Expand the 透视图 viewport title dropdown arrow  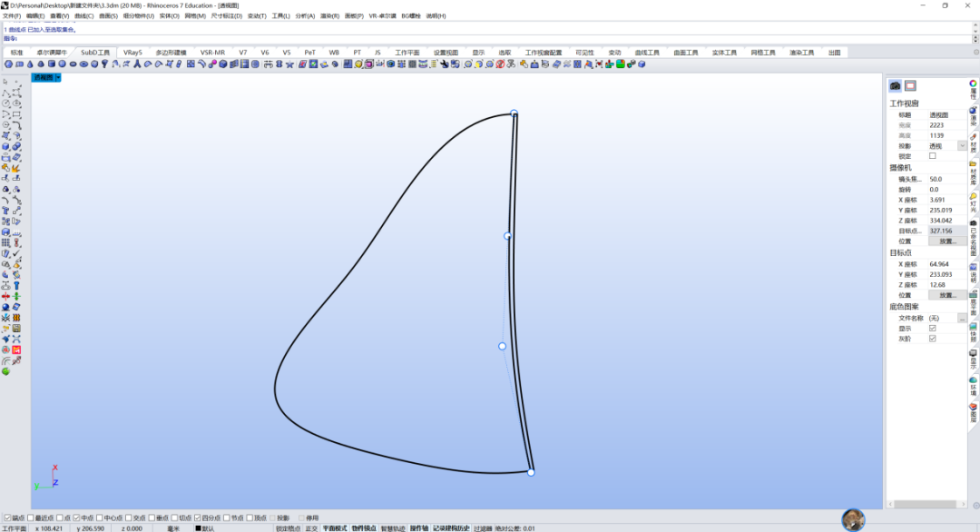click(x=58, y=77)
